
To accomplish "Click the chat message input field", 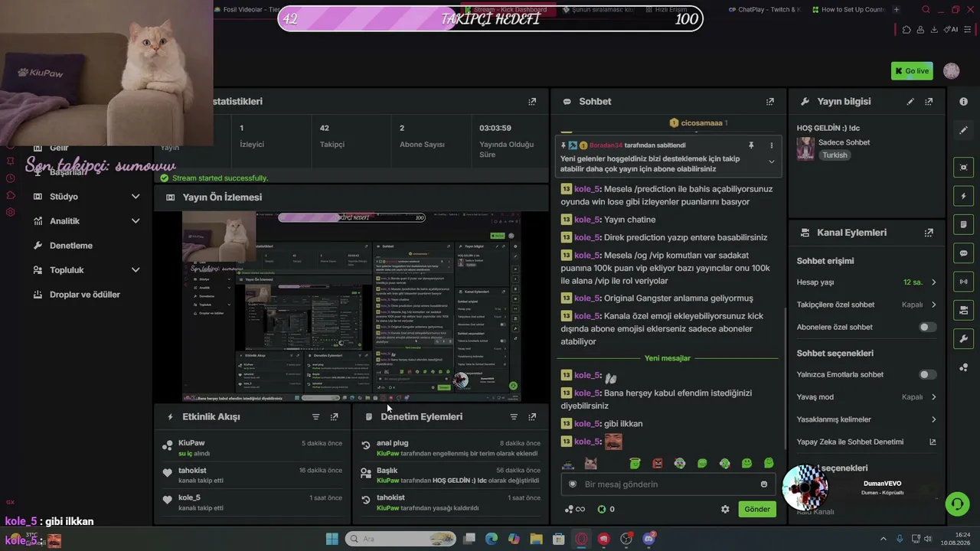I will [668, 484].
